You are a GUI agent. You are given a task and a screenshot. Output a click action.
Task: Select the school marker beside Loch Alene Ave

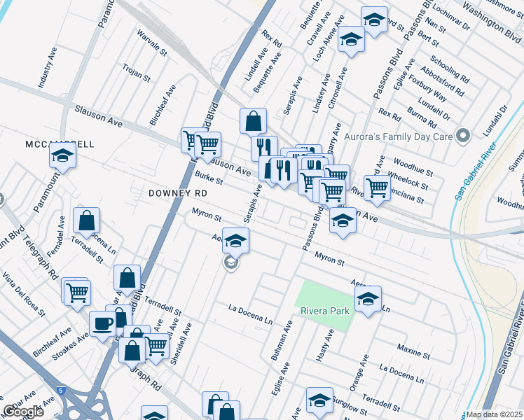tap(351, 40)
